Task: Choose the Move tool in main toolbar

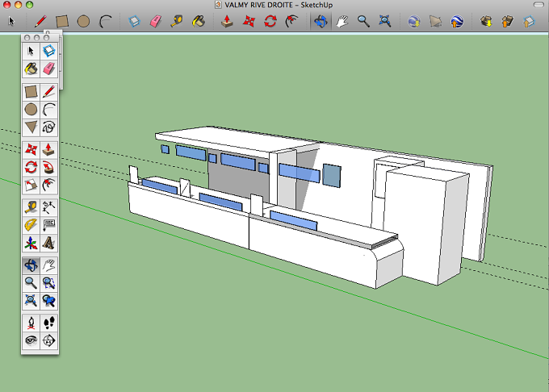Action: click(x=249, y=21)
